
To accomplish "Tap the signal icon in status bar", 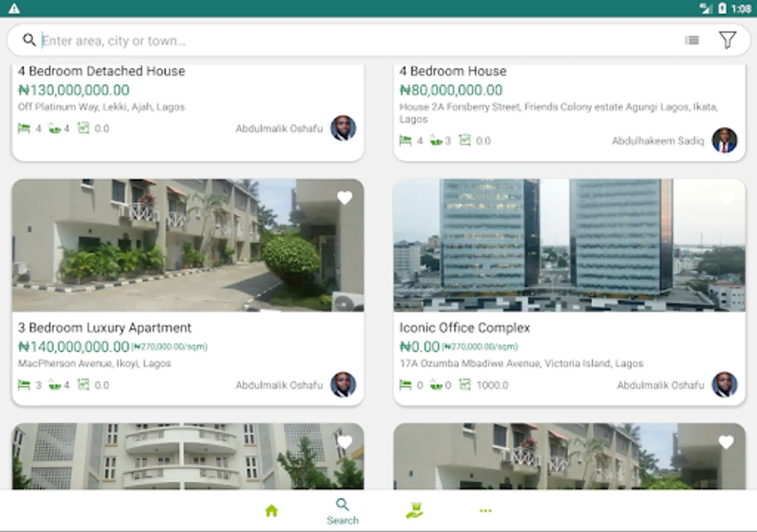I will 706,8.
